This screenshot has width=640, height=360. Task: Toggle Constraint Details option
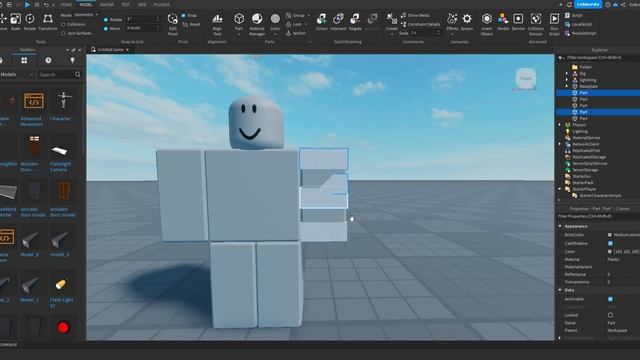click(x=420, y=24)
